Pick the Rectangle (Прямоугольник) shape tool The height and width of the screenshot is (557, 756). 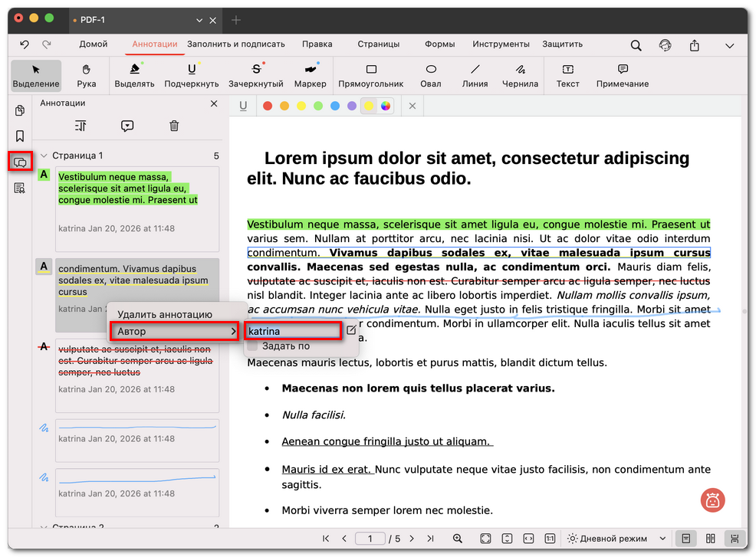tap(371, 74)
